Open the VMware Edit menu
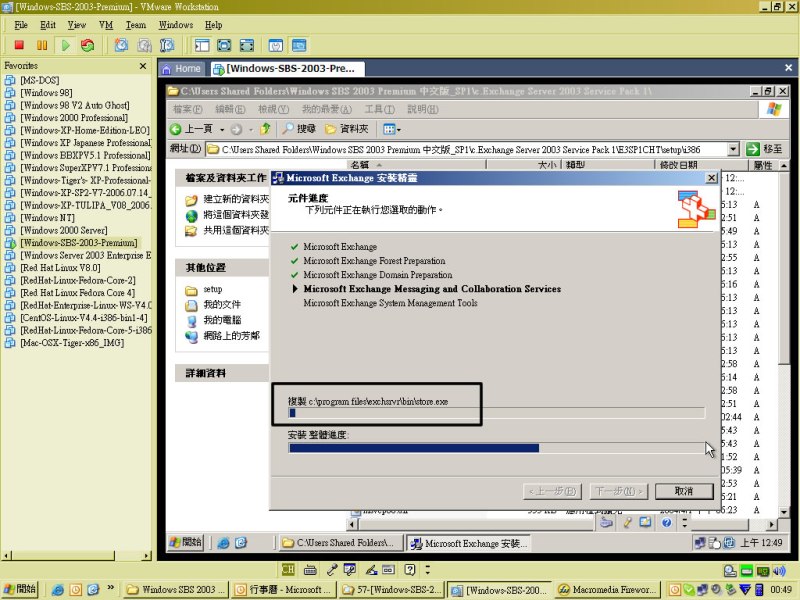The image size is (800, 600). pyautogui.click(x=48, y=25)
